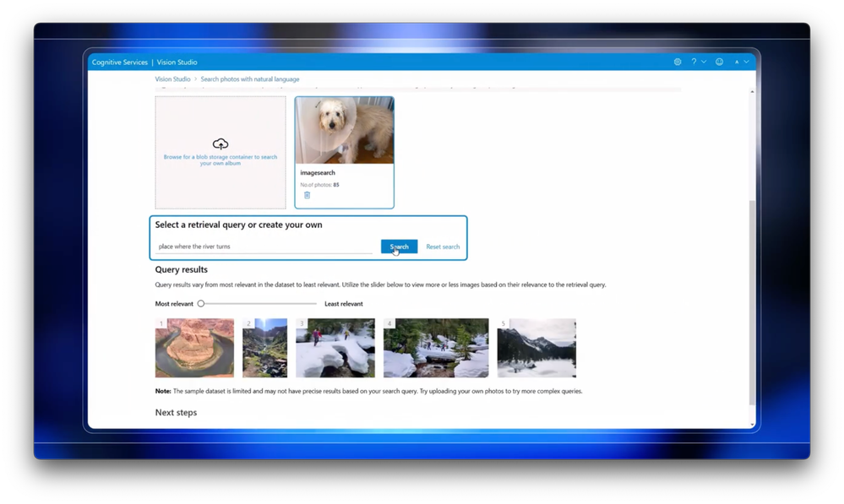Open result 2 rocky valley photo
Image resolution: width=844 pixels, height=504 pixels.
[x=264, y=348]
